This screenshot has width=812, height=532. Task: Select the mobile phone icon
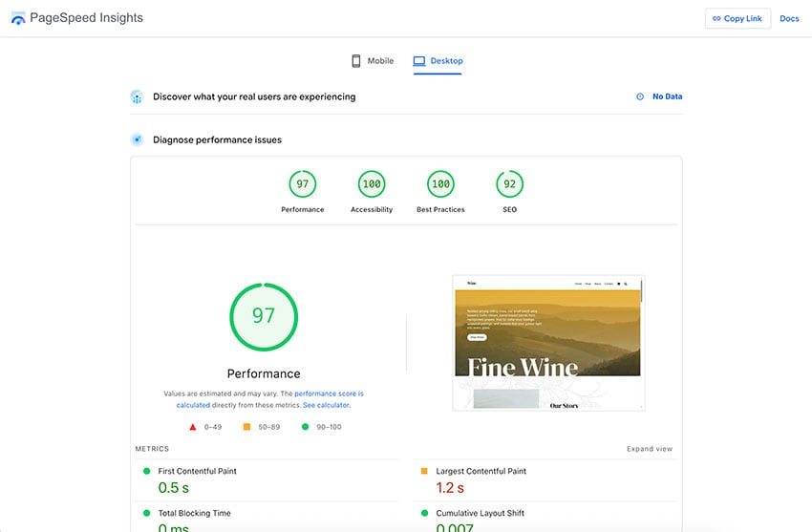pyautogui.click(x=355, y=60)
